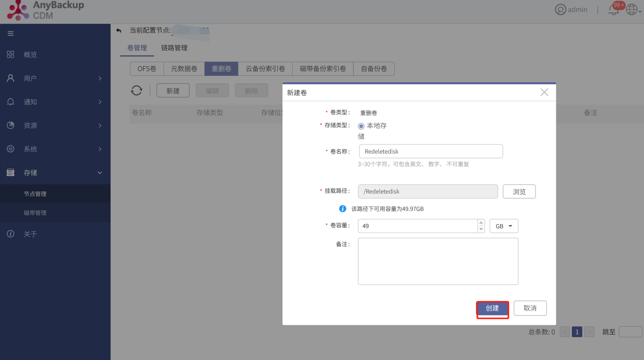This screenshot has width=644, height=360.
Task: Click the up arrow to increase volume capacity
Action: 481,223
